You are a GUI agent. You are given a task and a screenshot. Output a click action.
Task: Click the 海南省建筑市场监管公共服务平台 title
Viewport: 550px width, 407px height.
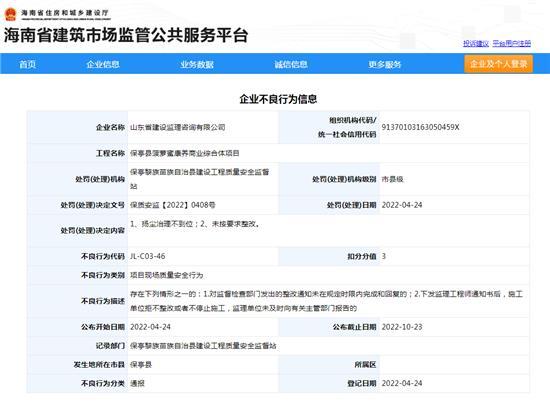tap(126, 35)
